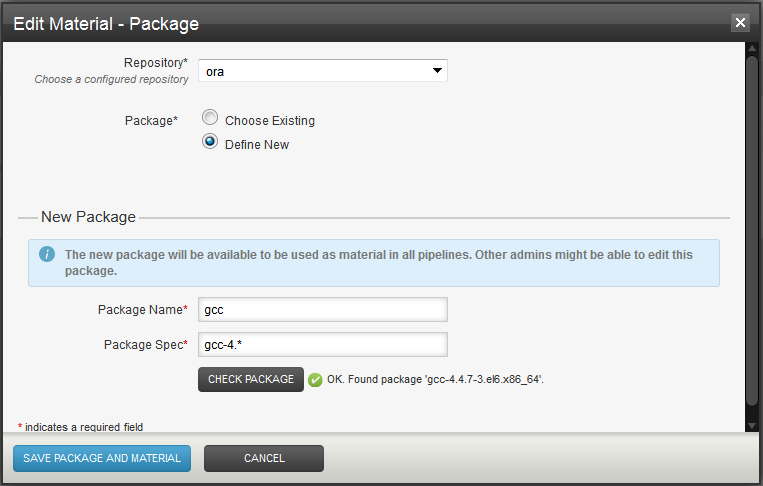Click the green check mark status icon
Screen dimensions: 763x486
pyautogui.click(x=315, y=380)
